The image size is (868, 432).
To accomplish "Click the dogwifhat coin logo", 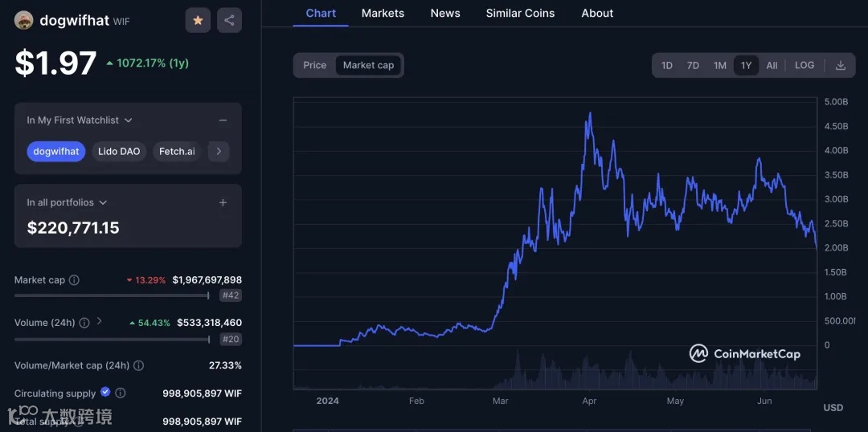I will pyautogui.click(x=24, y=21).
